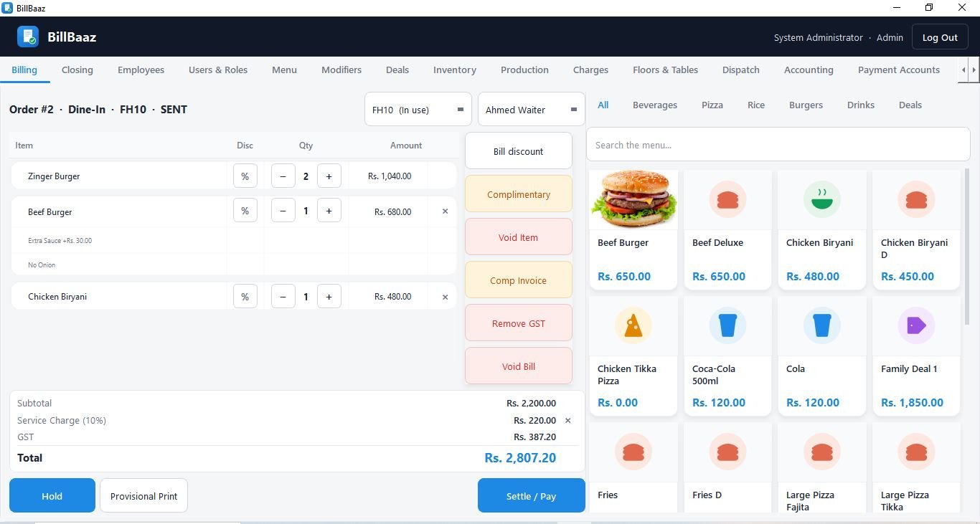
Task: Click the No Onion modifier line
Action: pyautogui.click(x=42, y=265)
